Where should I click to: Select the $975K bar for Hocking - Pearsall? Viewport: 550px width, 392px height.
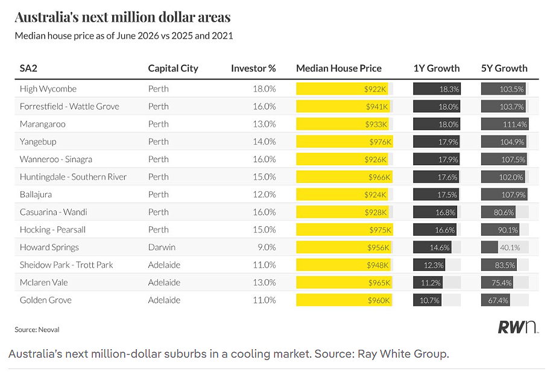click(344, 230)
